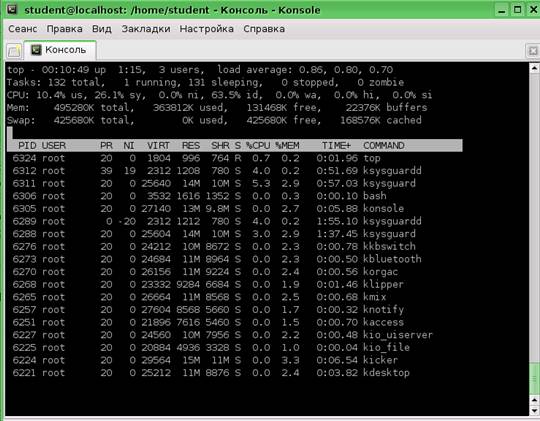This screenshot has width=540, height=421.
Task: Click the close tab icon at right of tab bar
Action: 532,51
